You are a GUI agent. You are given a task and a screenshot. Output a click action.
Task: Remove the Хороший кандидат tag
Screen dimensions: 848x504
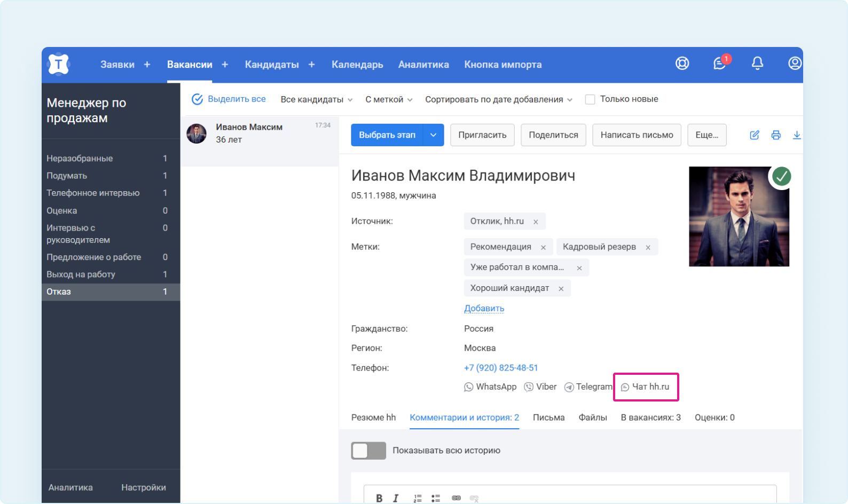(x=561, y=289)
